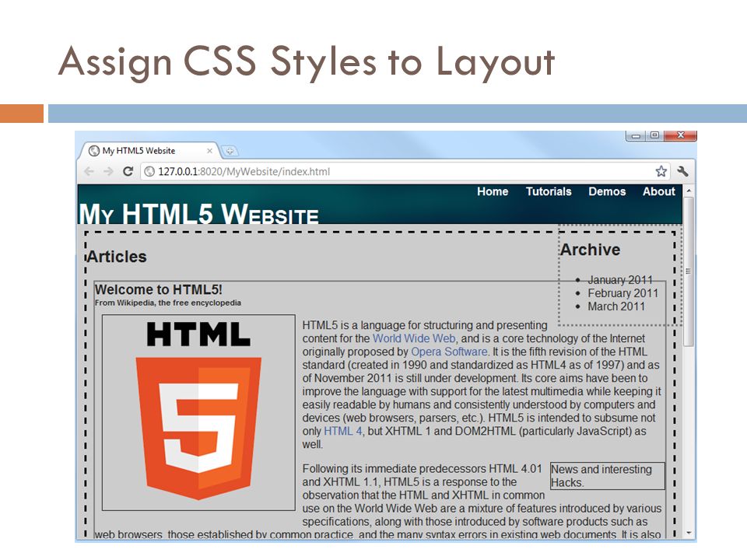The width and height of the screenshot is (747, 560).
Task: Go forward with the browser forward arrow
Action: [109, 171]
